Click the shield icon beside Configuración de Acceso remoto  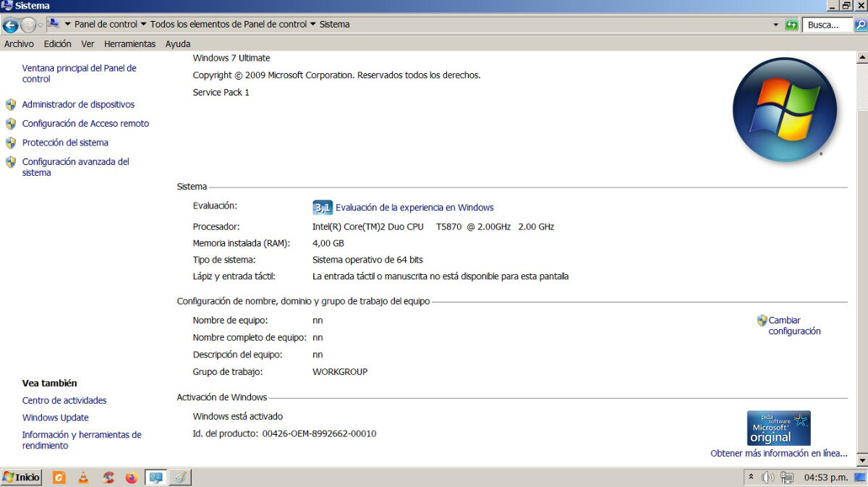[11, 124]
